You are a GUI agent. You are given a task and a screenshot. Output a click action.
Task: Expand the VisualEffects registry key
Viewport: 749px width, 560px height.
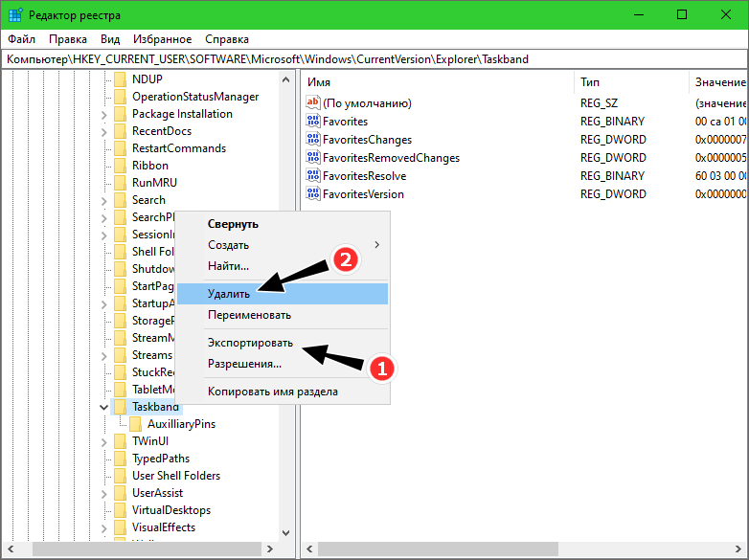(x=104, y=527)
